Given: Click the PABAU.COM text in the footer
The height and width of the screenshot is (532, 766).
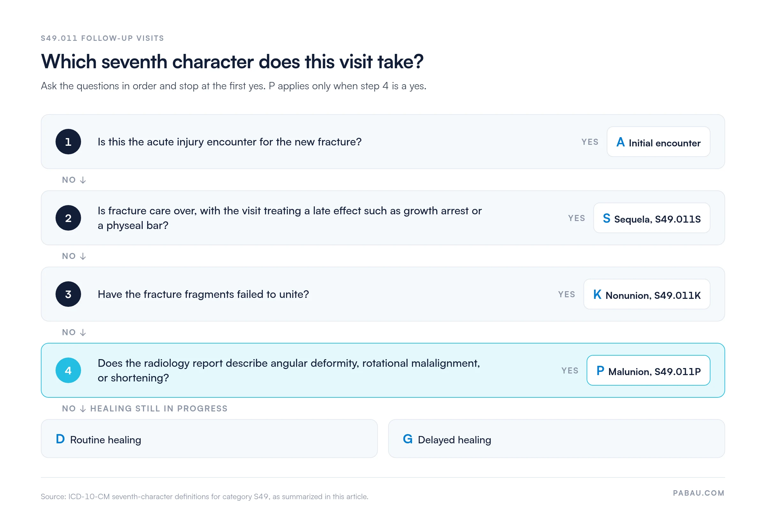Looking at the screenshot, I should tap(698, 493).
